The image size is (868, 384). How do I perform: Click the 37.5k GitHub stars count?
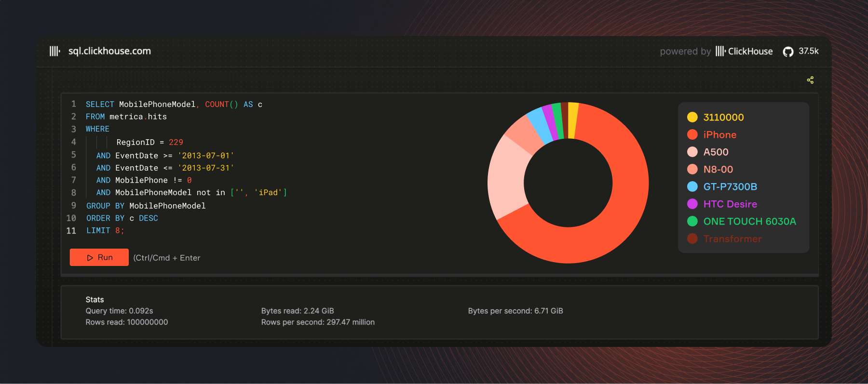tap(809, 51)
